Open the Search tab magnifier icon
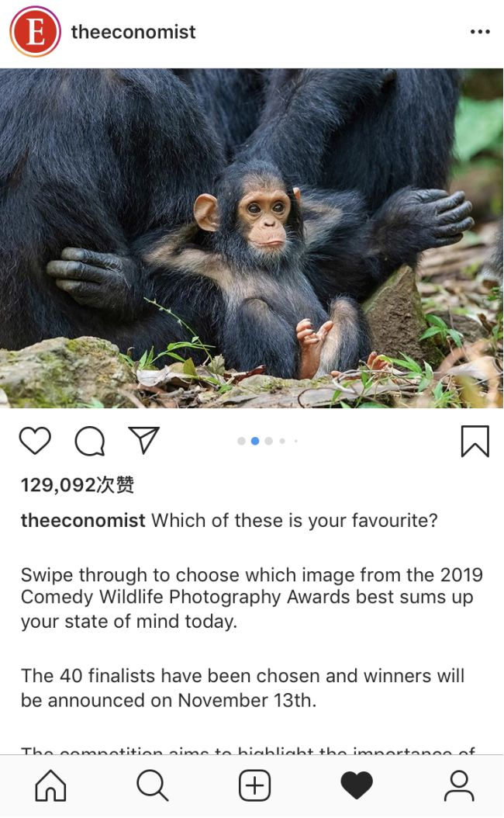The height and width of the screenshot is (818, 504). [152, 785]
